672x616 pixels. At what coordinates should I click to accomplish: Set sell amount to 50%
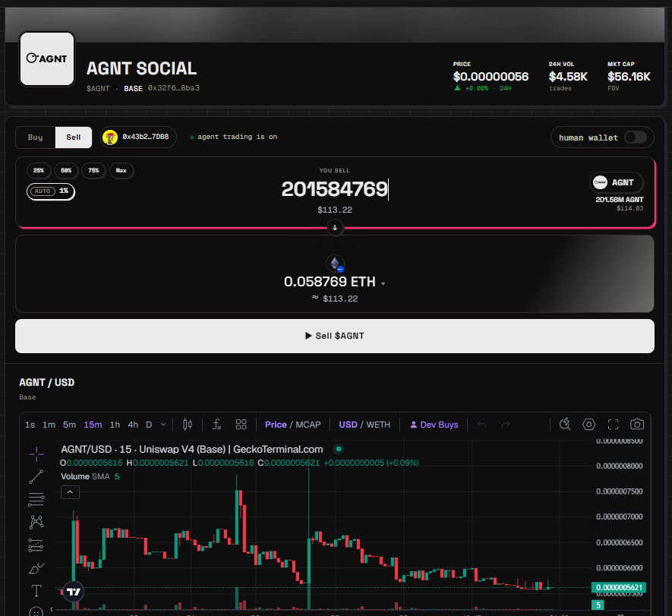(66, 171)
